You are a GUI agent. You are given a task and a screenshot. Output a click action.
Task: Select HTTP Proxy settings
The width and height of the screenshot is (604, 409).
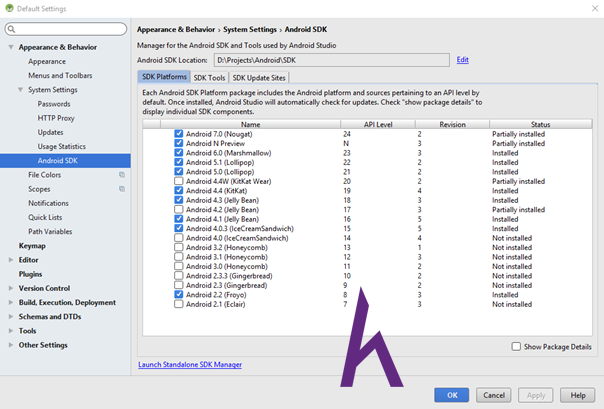56,118
